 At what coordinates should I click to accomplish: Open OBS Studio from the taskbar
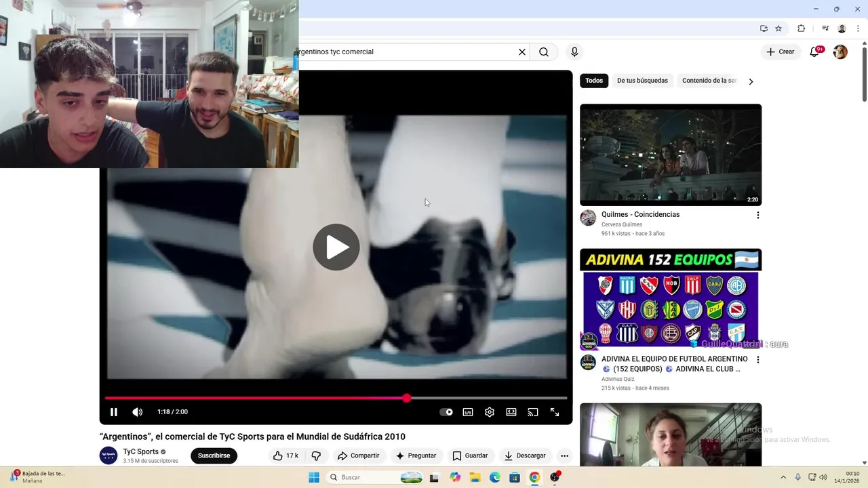(555, 477)
